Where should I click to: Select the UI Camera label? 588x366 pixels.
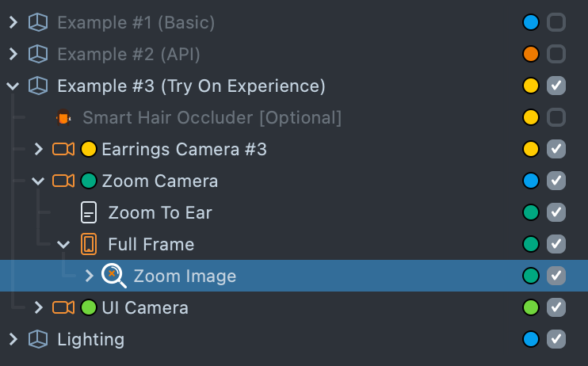pos(145,307)
